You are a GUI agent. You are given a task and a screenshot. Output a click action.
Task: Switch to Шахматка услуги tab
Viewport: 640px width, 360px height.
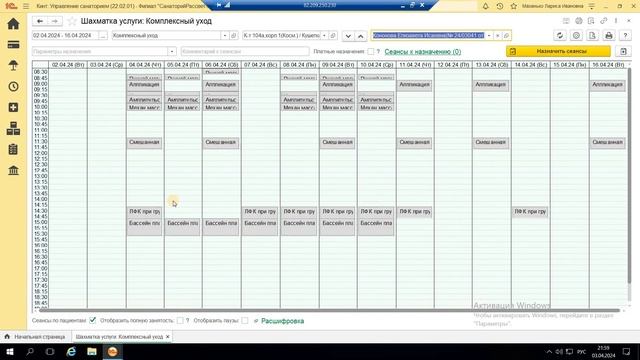tap(119, 337)
